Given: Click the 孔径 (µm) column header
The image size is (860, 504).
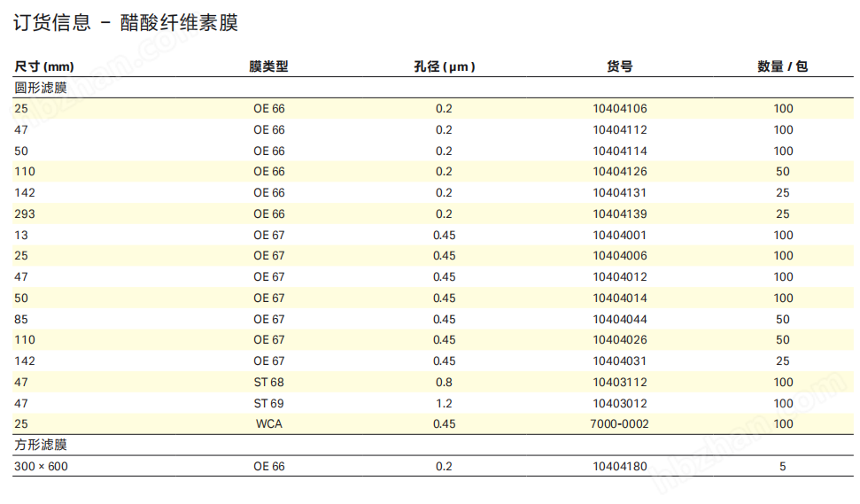Looking at the screenshot, I should click(444, 66).
